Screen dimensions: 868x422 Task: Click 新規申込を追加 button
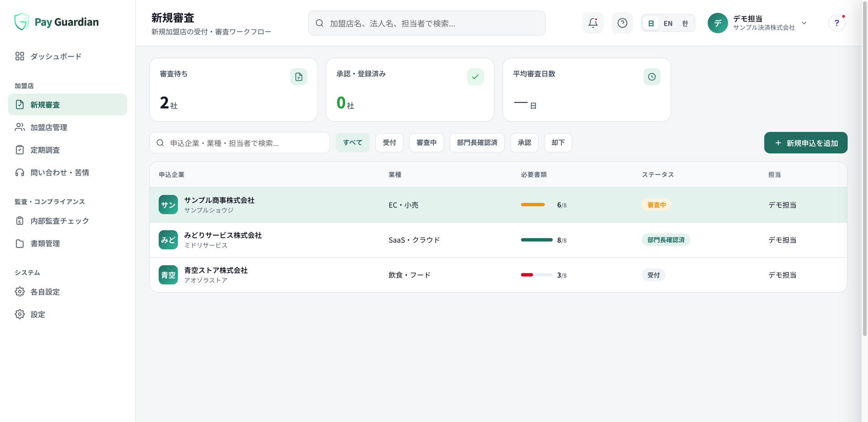pyautogui.click(x=806, y=143)
